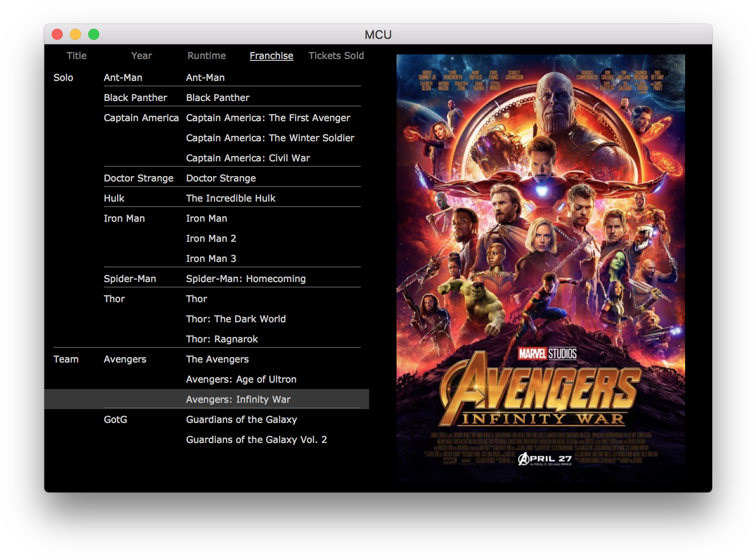
Task: Select Spider-Man: Homecoming entry
Action: coord(246,278)
